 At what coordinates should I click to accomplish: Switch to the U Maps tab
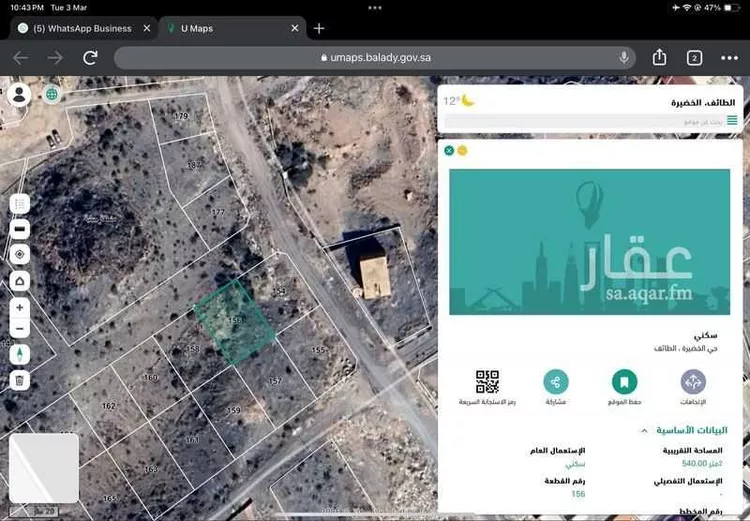tap(231, 29)
